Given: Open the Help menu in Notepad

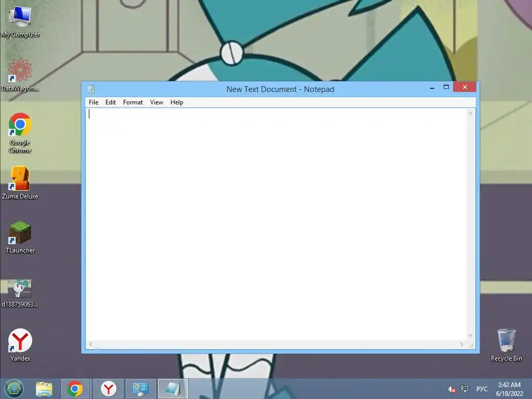Looking at the screenshot, I should click(177, 102).
